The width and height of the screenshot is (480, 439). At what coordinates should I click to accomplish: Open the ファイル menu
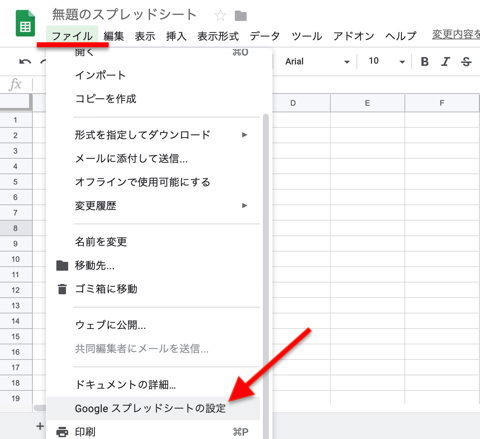click(x=72, y=36)
